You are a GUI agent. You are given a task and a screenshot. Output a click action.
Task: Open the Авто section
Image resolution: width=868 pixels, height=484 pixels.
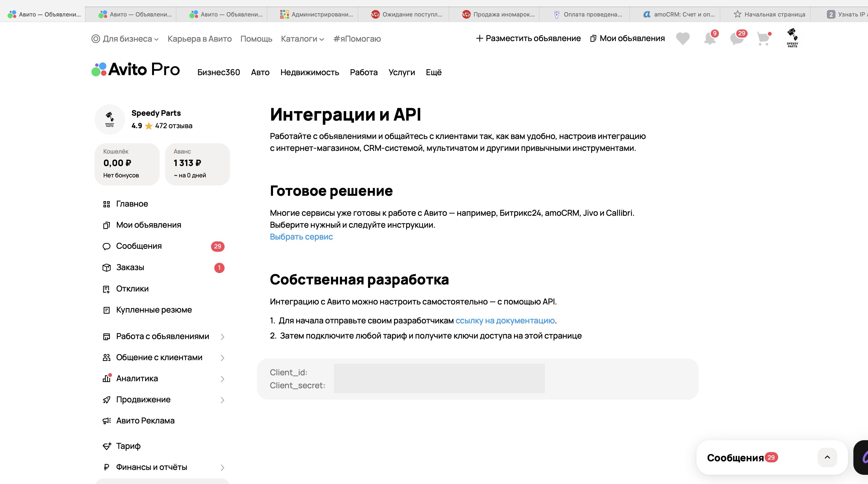(x=260, y=72)
